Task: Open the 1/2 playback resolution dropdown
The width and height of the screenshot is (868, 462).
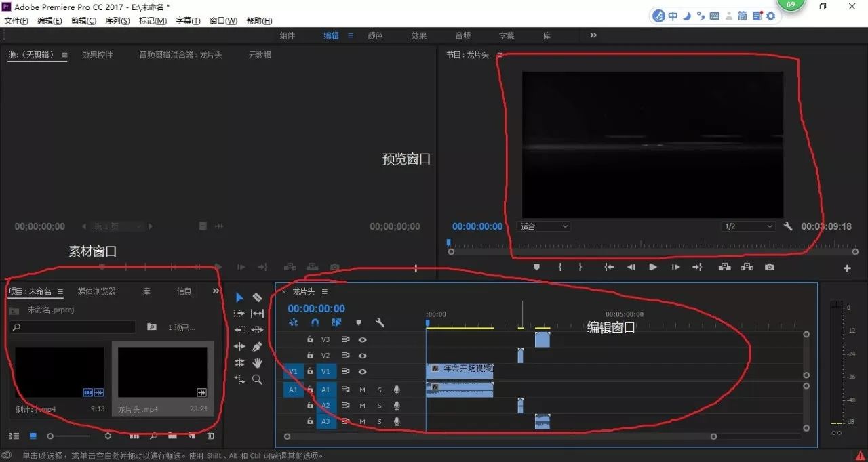Action: coord(748,226)
